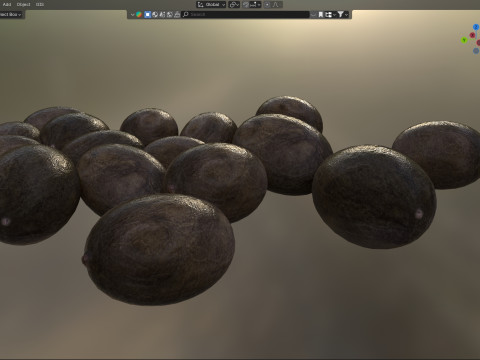Open the Object menu
This screenshot has width=480, height=360.
tap(23, 4)
